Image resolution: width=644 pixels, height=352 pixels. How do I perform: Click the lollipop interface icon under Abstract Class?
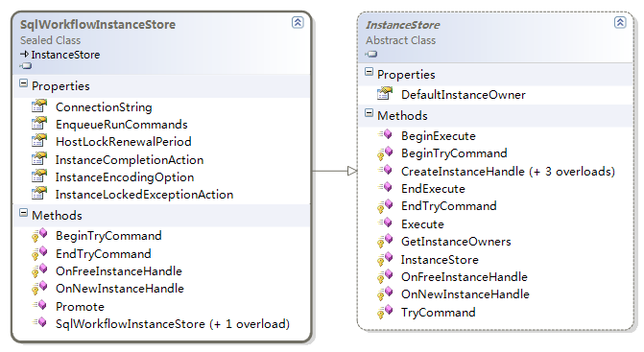click(x=370, y=54)
